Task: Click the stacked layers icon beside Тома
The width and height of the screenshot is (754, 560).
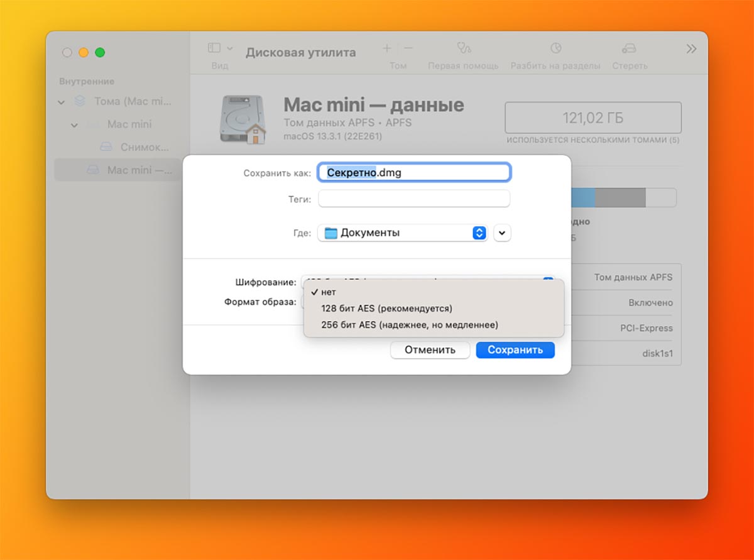Action: click(80, 101)
